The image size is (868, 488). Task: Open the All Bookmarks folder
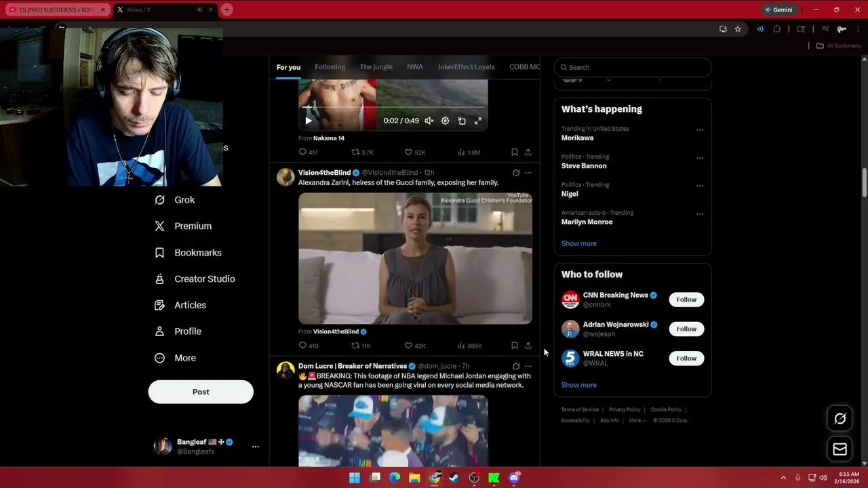pos(838,45)
